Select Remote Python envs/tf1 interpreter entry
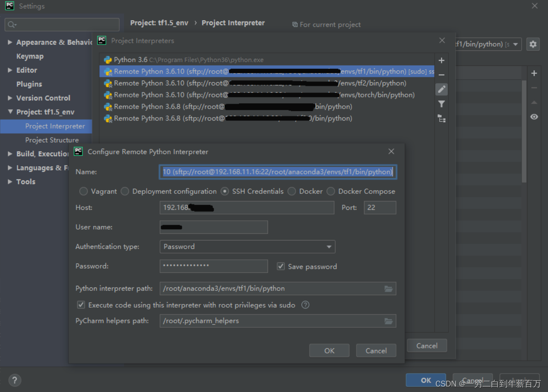The width and height of the screenshot is (548, 392). pos(267,72)
